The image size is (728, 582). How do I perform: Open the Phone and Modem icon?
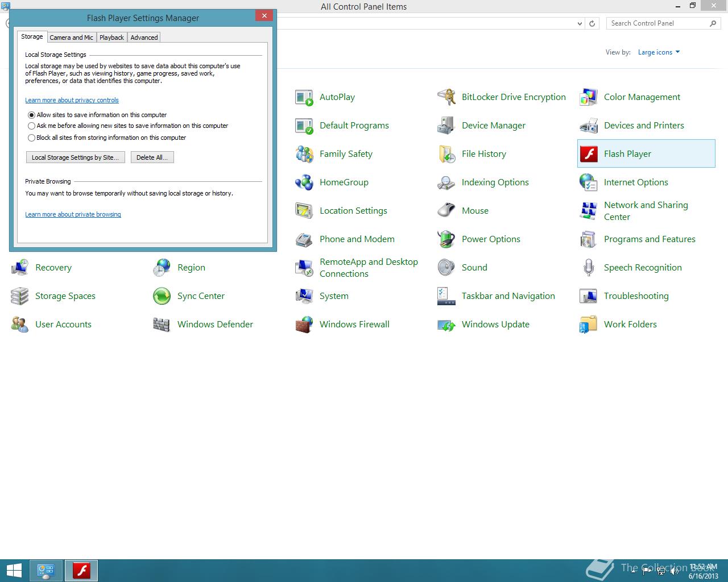[304, 239]
